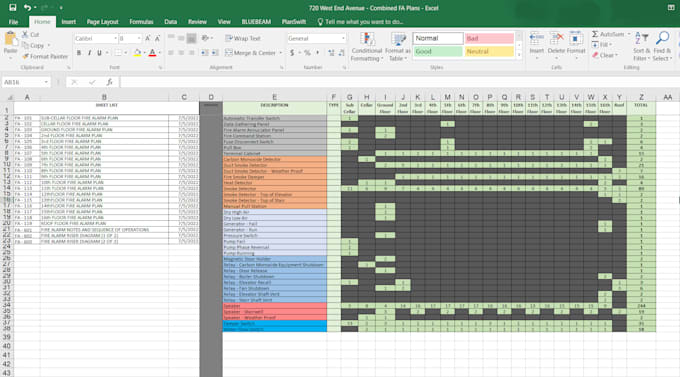Click the Undo arrow icon
The width and height of the screenshot is (680, 377).
coord(27,7)
